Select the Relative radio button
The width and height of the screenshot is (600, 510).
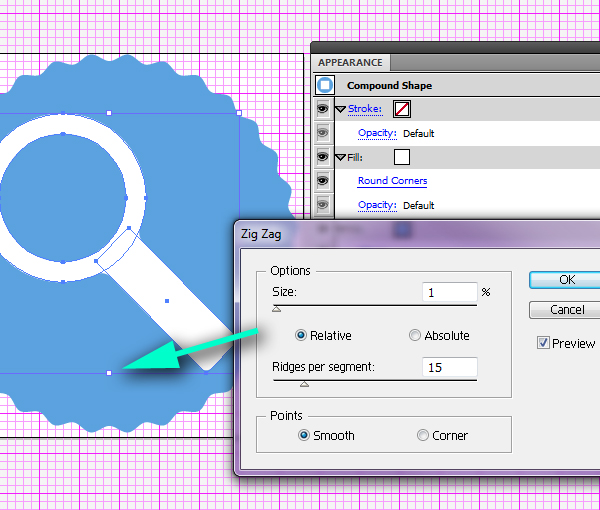tap(301, 335)
